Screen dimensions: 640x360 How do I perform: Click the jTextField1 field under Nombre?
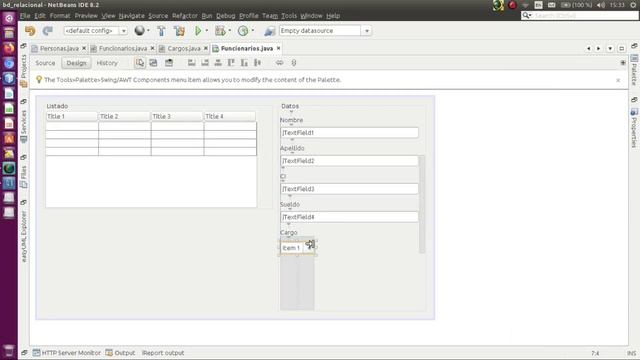[x=349, y=133]
